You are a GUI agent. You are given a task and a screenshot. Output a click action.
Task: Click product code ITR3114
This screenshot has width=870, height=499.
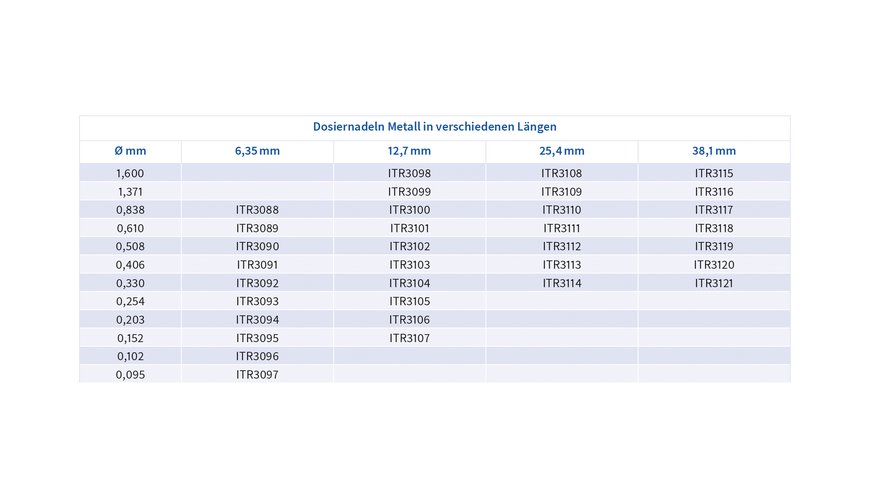point(562,283)
